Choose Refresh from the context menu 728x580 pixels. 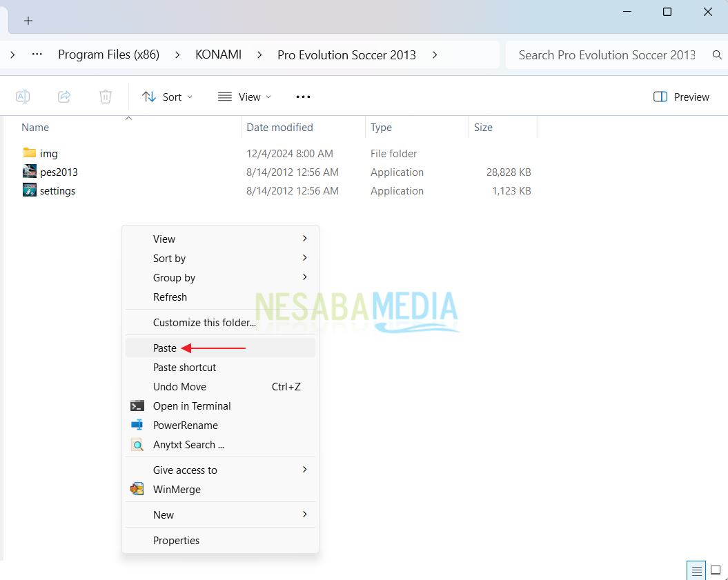coord(220,297)
